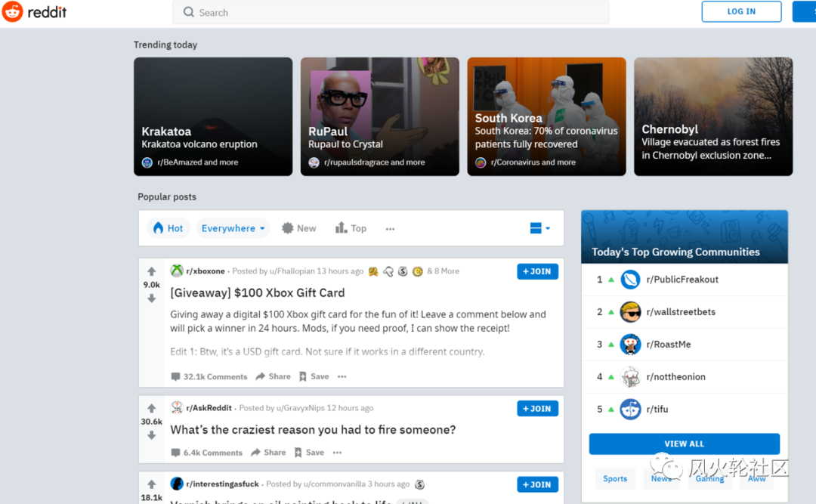Open r/AskReddit community avatar icon
816x504 pixels.
[177, 408]
